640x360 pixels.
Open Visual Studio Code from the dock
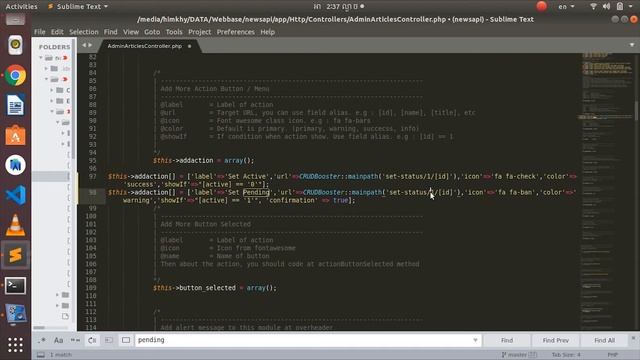click(15, 195)
